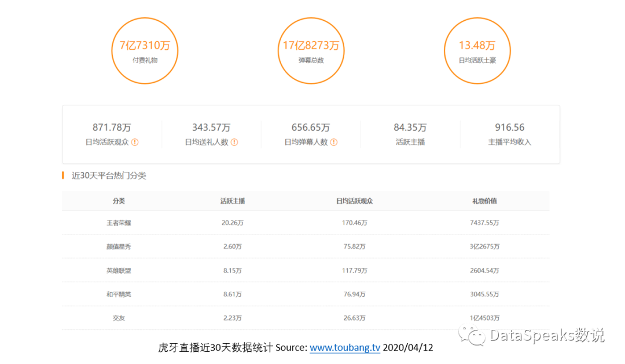Click the 日均弹幕人数 label
This screenshot has height=364, width=625.
pyautogui.click(x=306, y=142)
